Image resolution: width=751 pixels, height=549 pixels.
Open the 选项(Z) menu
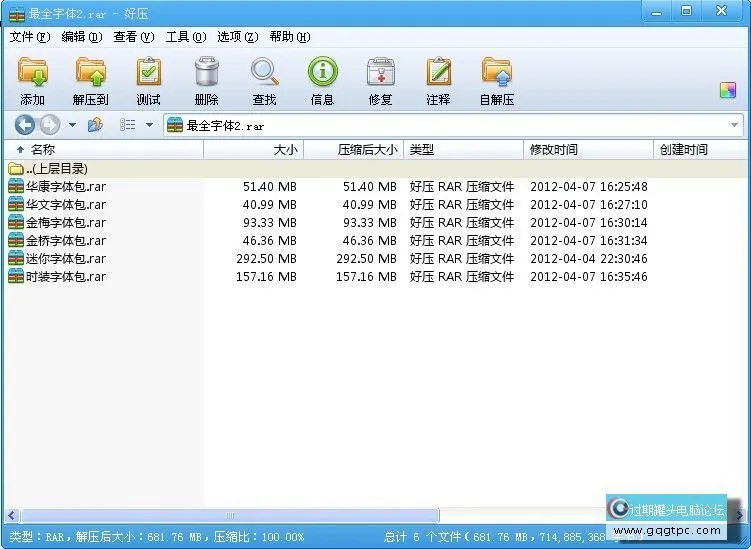[x=238, y=37]
